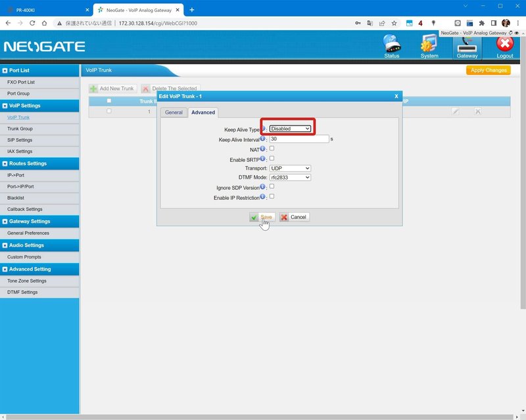Click the NAT info icon
526x420 pixels.
coord(262,149)
